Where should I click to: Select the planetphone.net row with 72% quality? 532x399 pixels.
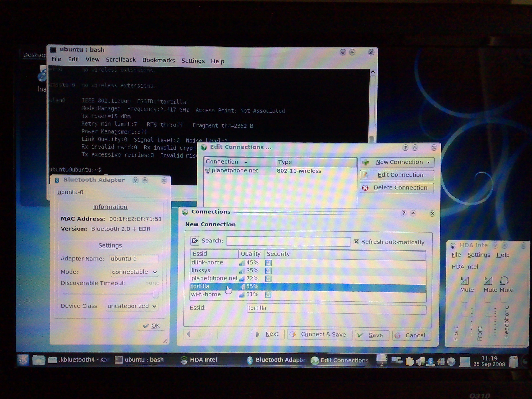pos(308,279)
